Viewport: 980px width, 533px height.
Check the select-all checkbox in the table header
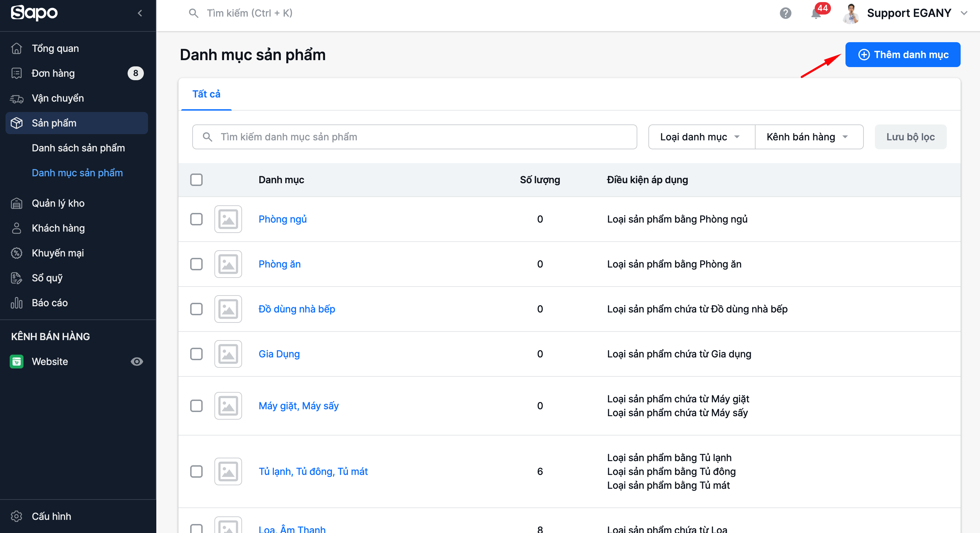[x=196, y=180]
